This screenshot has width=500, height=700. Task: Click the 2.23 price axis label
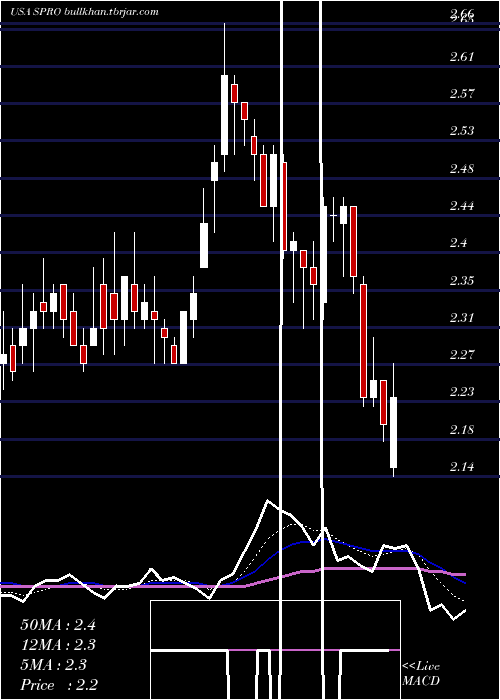(462, 392)
